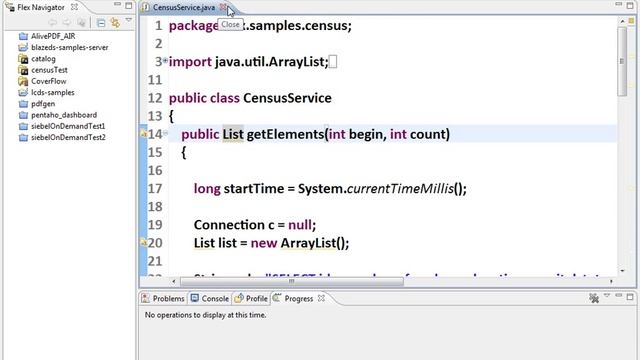Image resolution: width=640 pixels, height=360 pixels.
Task: Close the CensusService.java editor tab
Action: [x=223, y=7]
